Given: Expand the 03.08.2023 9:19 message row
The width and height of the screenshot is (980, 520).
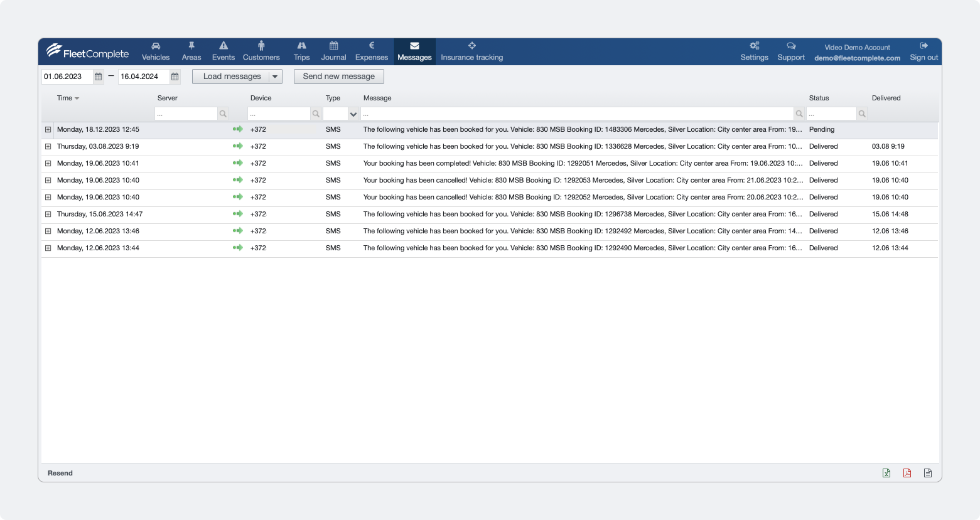Looking at the screenshot, I should pos(48,146).
